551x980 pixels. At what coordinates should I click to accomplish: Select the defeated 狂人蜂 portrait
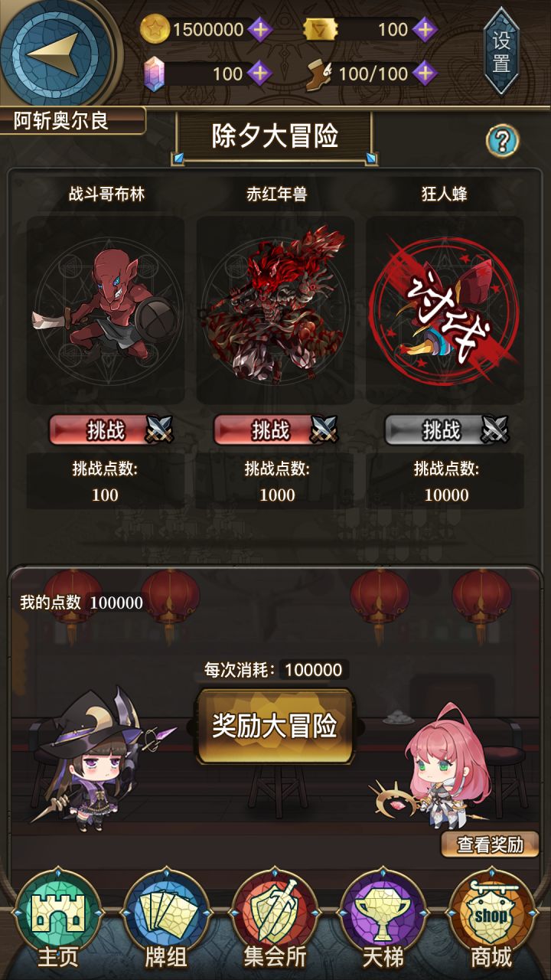(445, 310)
